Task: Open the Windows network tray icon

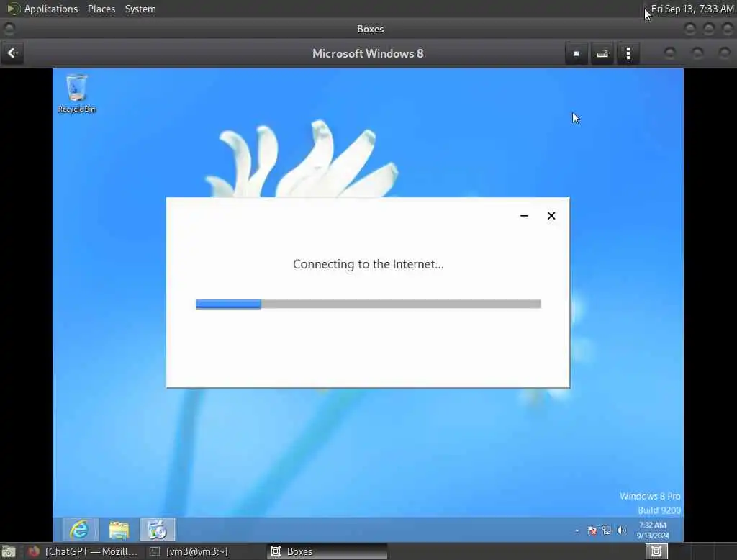Action: (x=607, y=530)
